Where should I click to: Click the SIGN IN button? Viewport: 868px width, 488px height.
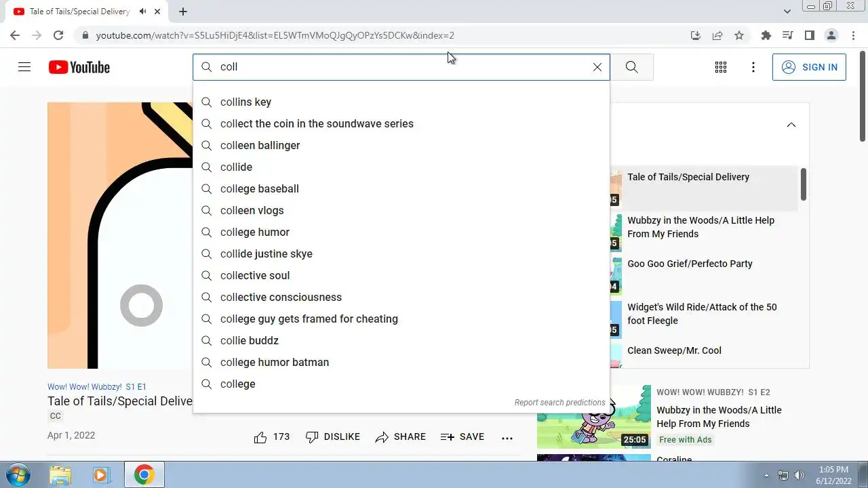809,67
